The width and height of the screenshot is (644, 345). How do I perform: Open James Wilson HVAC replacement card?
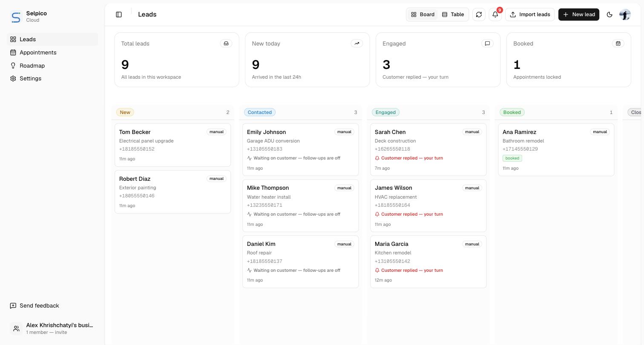coord(428,205)
